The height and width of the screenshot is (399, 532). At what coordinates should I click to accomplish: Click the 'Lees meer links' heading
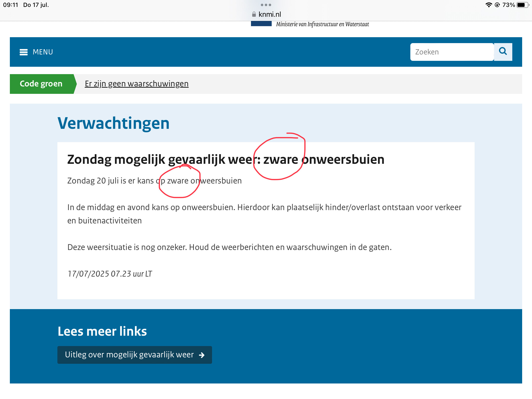pos(102,331)
